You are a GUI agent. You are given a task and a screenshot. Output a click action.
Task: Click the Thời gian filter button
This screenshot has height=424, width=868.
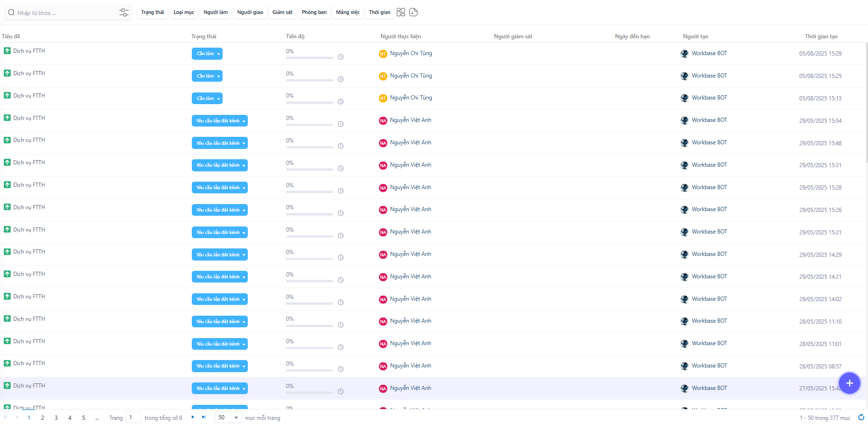(379, 12)
